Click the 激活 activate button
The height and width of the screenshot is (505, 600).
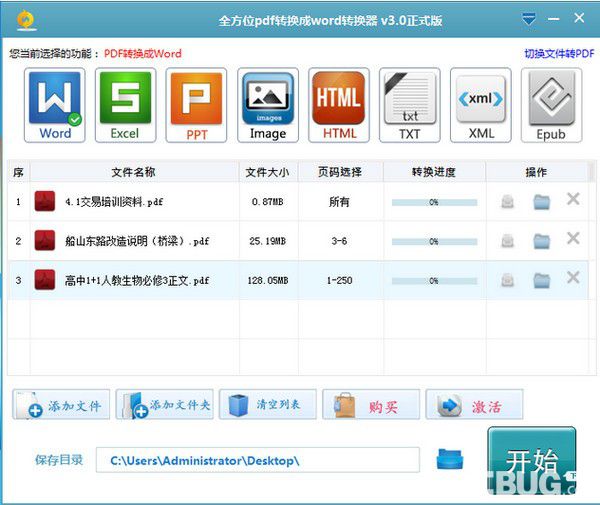point(474,404)
